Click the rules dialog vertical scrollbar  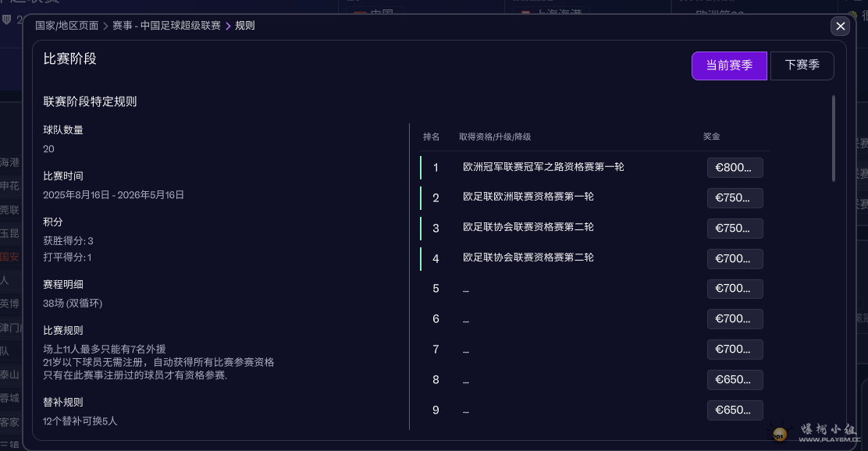[834, 139]
